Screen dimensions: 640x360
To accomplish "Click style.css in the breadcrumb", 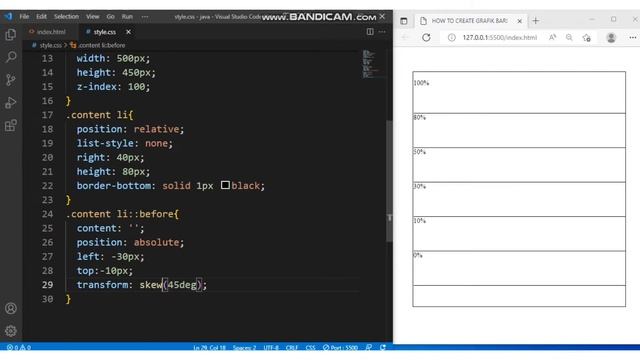I will click(50, 45).
